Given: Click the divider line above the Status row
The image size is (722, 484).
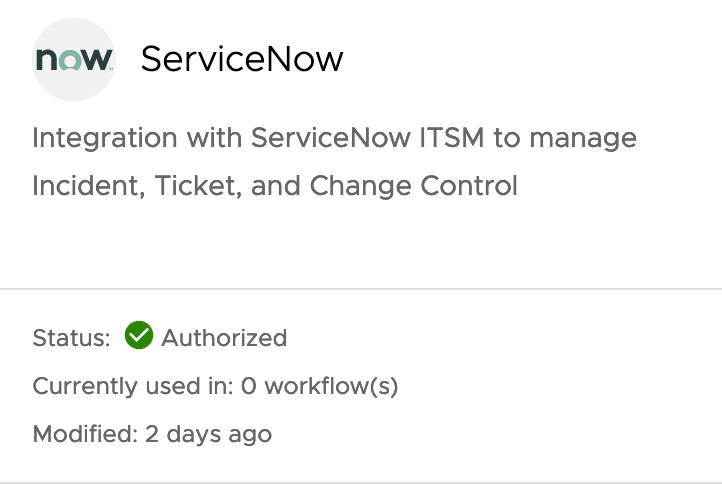Looking at the screenshot, I should click(361, 290).
